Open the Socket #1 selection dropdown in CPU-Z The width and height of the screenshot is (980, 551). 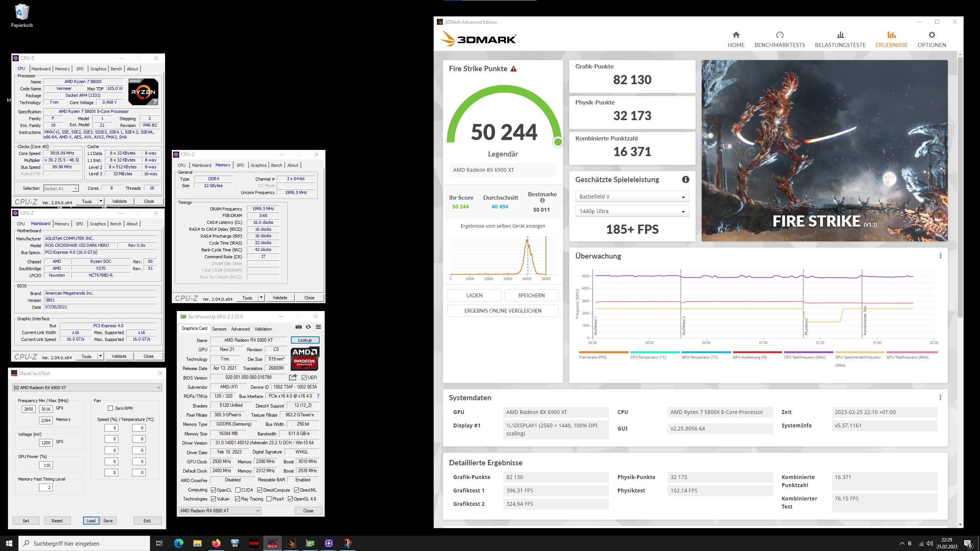61,188
